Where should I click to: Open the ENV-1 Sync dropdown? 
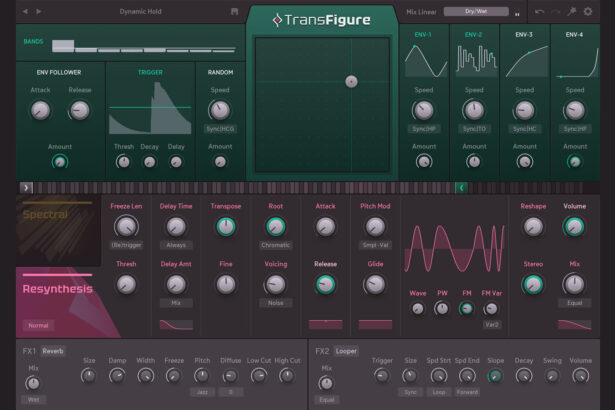(424, 129)
